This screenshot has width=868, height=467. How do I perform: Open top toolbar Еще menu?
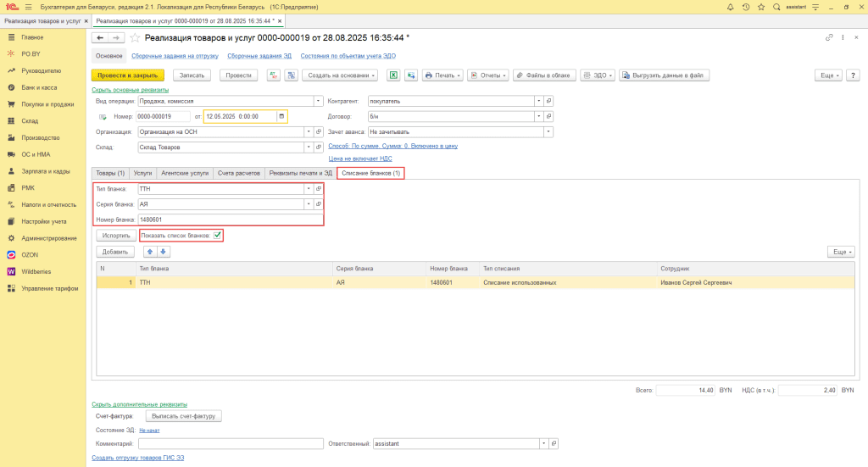pos(828,75)
